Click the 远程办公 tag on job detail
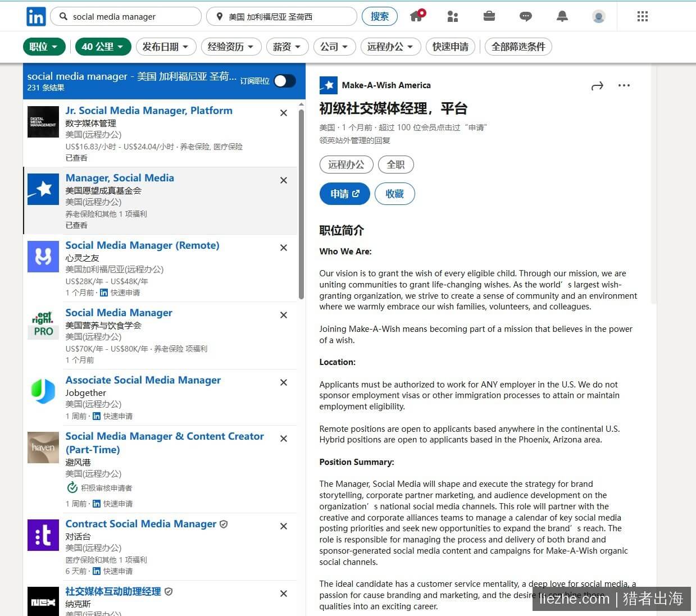The image size is (696, 616). point(346,165)
